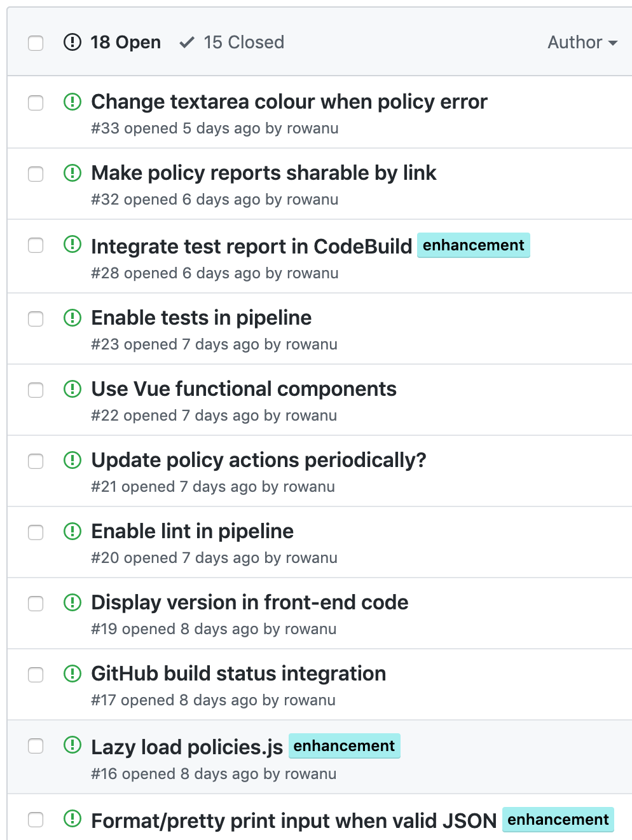Show the 18 Open issues tab

pyautogui.click(x=113, y=43)
